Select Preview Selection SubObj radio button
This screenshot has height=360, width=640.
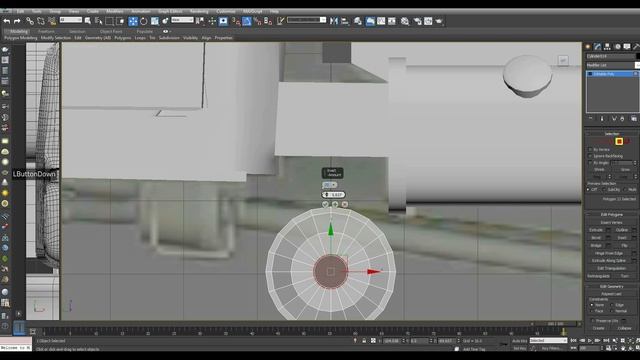point(604,189)
